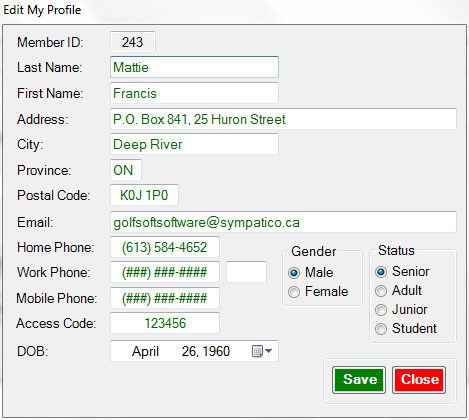Click the Work Phone extension box

point(246,272)
